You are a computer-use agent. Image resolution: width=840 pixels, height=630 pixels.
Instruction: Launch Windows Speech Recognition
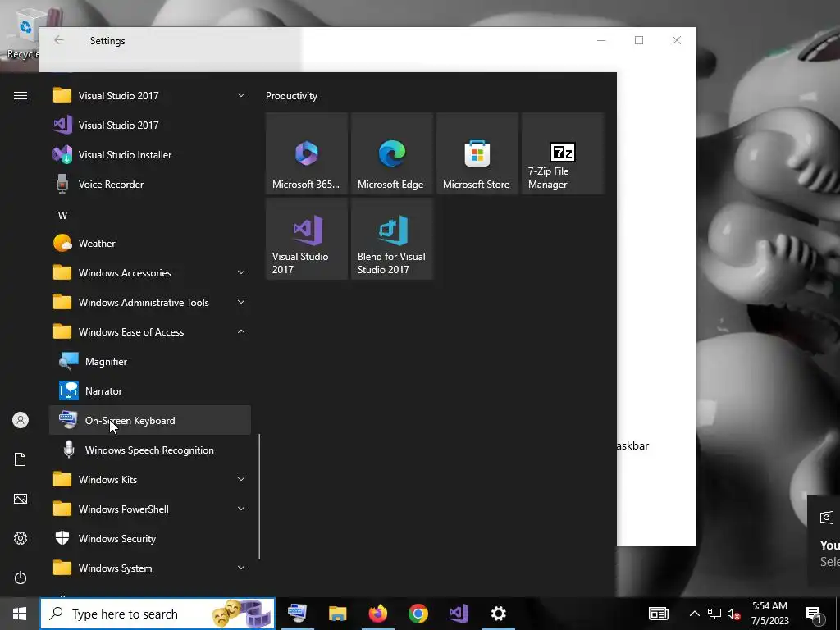[x=150, y=450]
